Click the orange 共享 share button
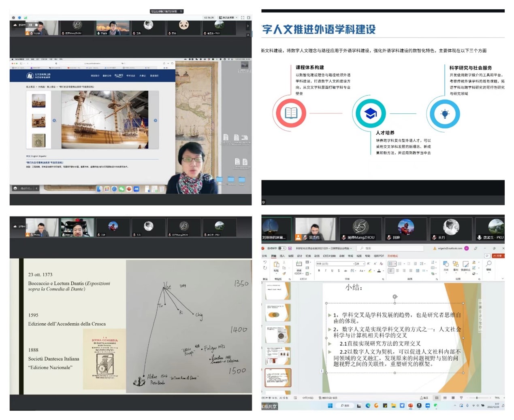 pos(498,256)
